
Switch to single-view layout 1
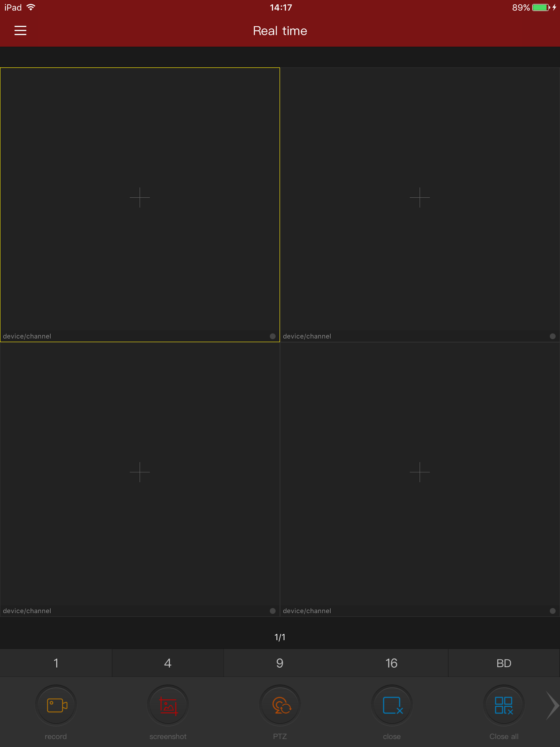click(x=56, y=663)
